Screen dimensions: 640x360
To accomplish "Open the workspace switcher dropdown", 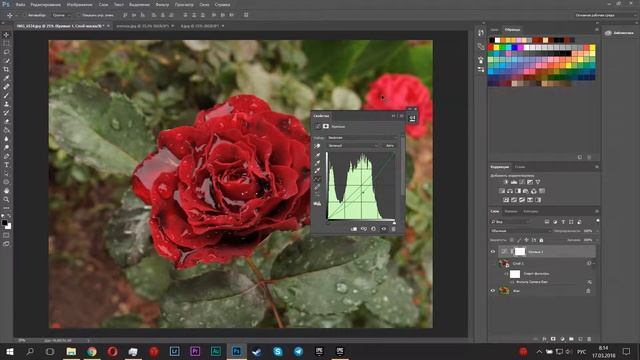I will coord(605,15).
